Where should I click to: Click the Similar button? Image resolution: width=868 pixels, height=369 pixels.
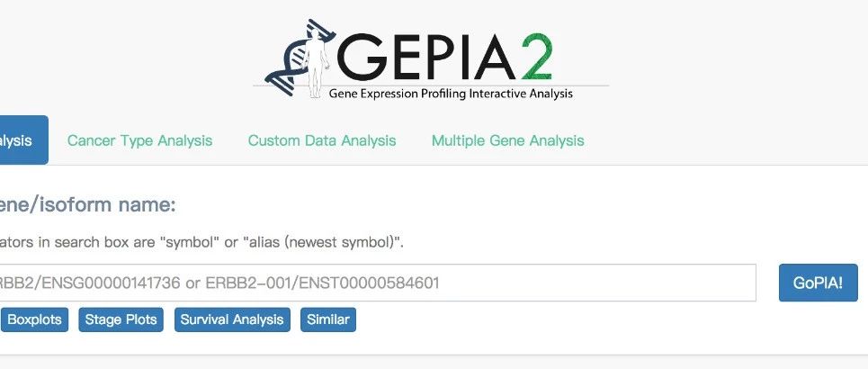[x=328, y=319]
